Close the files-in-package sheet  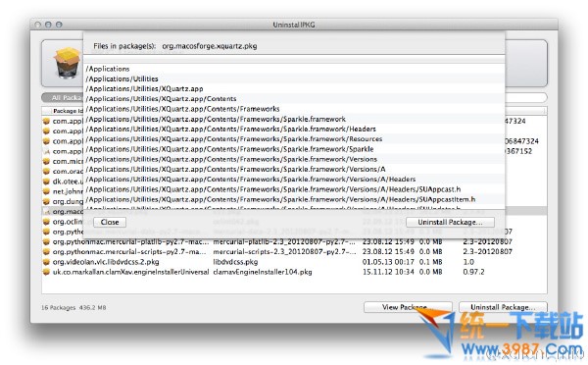click(110, 222)
